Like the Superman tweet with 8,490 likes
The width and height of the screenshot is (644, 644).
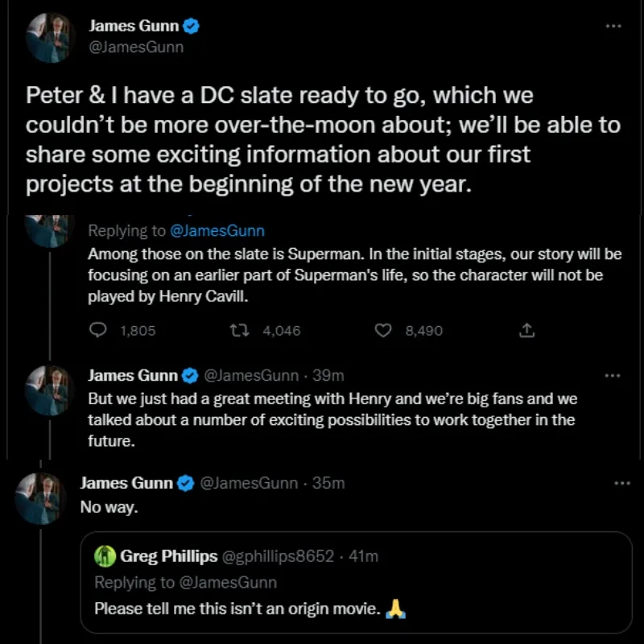click(x=384, y=330)
